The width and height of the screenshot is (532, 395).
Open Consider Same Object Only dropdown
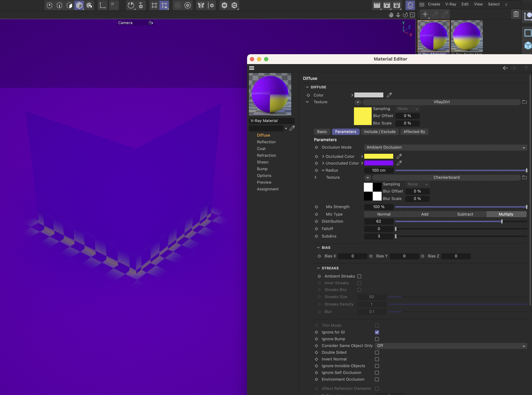click(x=451, y=346)
